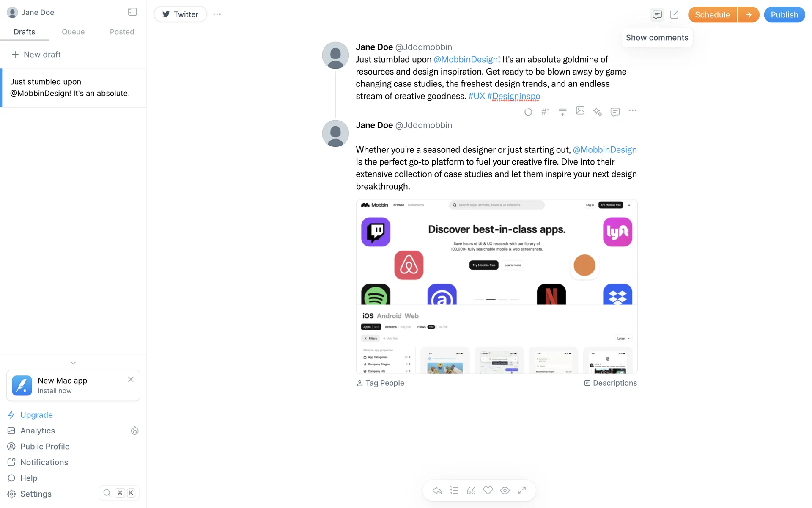This screenshot has width=812, height=508.
Task: Click the Upgrade link
Action: coord(36,415)
